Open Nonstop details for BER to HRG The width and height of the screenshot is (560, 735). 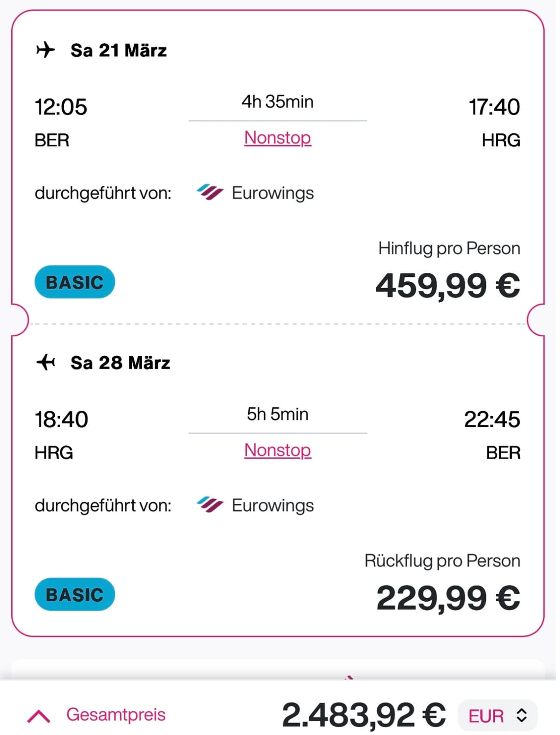[277, 138]
